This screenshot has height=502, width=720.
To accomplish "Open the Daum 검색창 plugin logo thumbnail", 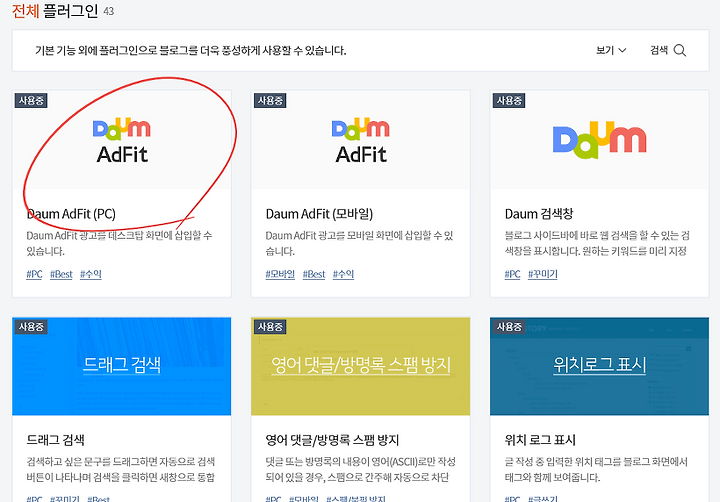I will coord(599,140).
